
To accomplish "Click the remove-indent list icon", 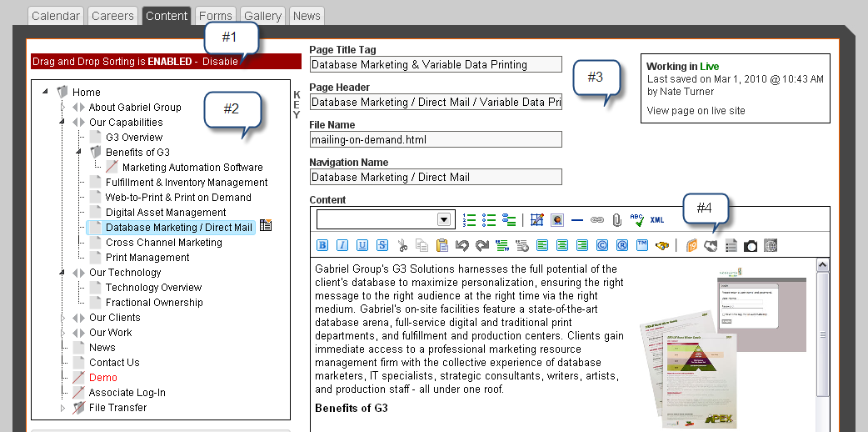I will pyautogui.click(x=522, y=245).
